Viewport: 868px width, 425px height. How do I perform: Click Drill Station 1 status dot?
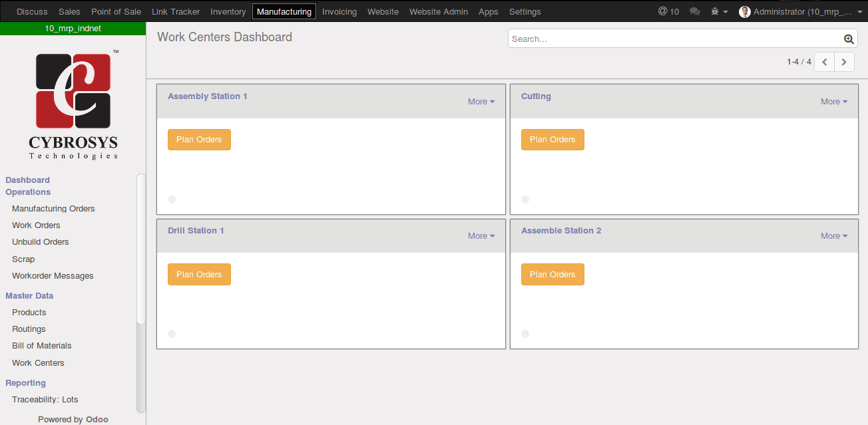[x=172, y=334]
